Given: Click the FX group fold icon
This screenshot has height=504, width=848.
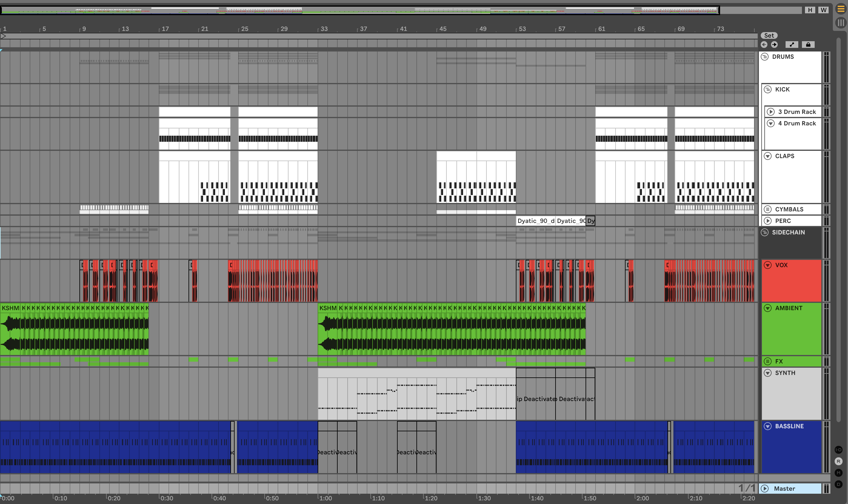Looking at the screenshot, I should (x=768, y=361).
